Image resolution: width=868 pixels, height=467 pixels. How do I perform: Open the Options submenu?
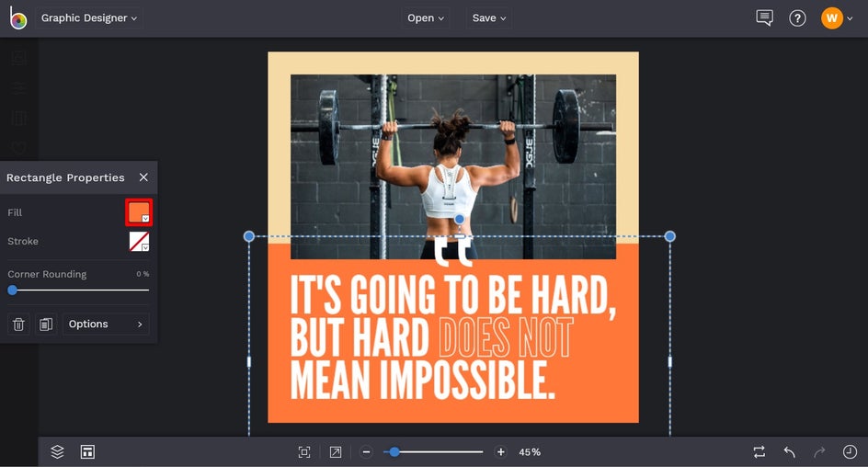coord(106,325)
